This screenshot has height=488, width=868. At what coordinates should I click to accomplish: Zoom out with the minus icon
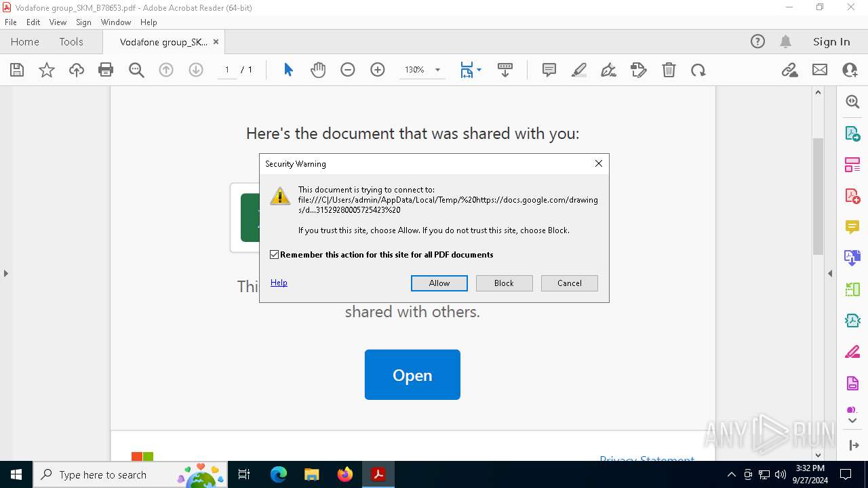click(348, 70)
